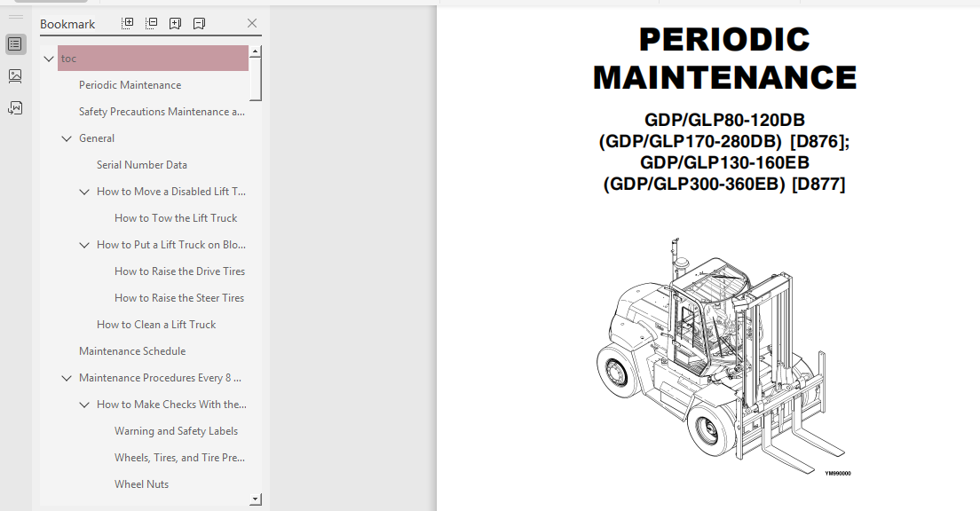Screen dimensions: 980x511
Task: Select the toc bookmark
Action: [153, 58]
